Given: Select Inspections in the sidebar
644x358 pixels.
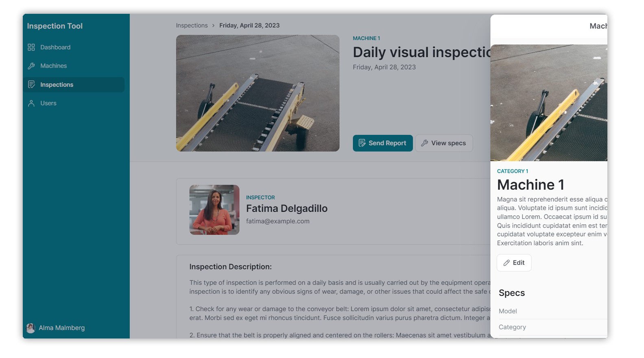Looking at the screenshot, I should coord(57,85).
